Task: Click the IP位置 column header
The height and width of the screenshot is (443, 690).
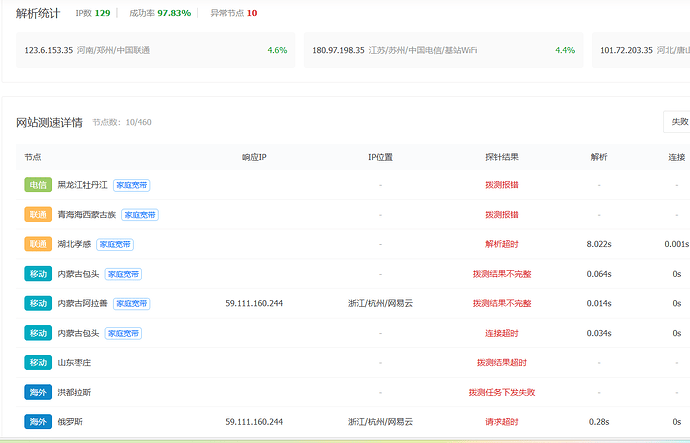Action: click(380, 157)
